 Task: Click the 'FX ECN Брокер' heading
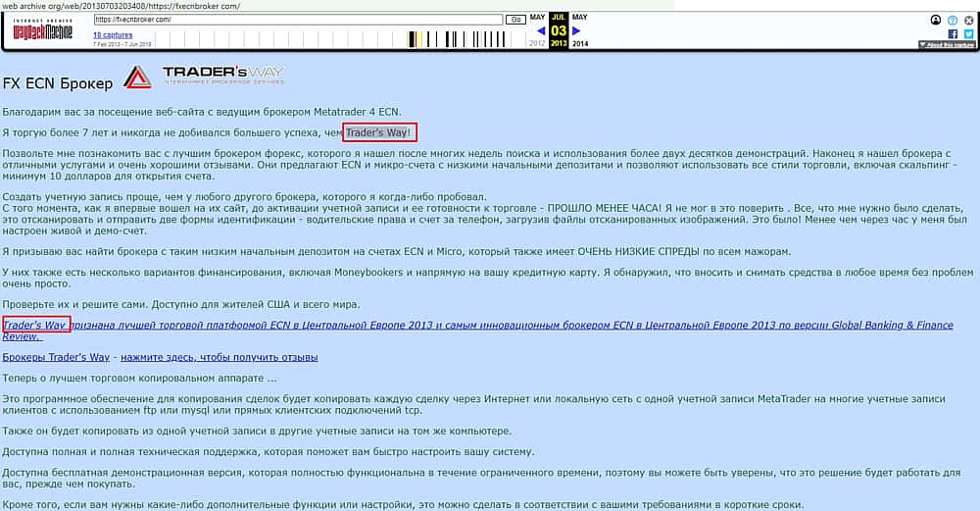point(58,83)
